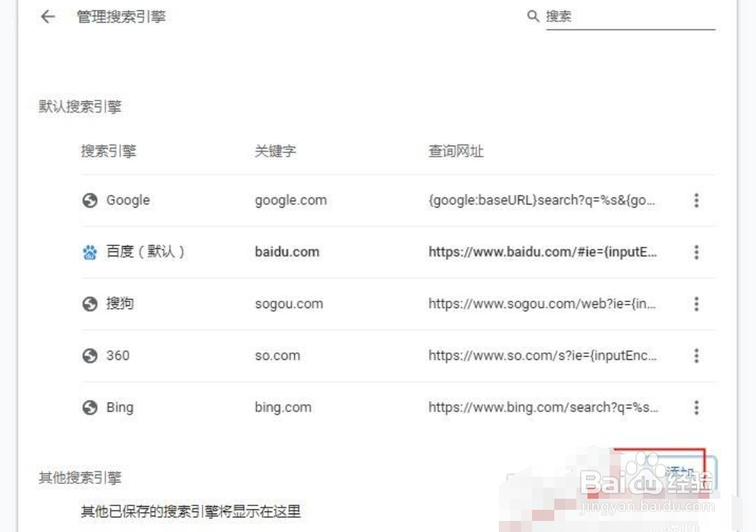Click the google.com keyword cell
This screenshot has height=532, width=756.
click(x=290, y=200)
